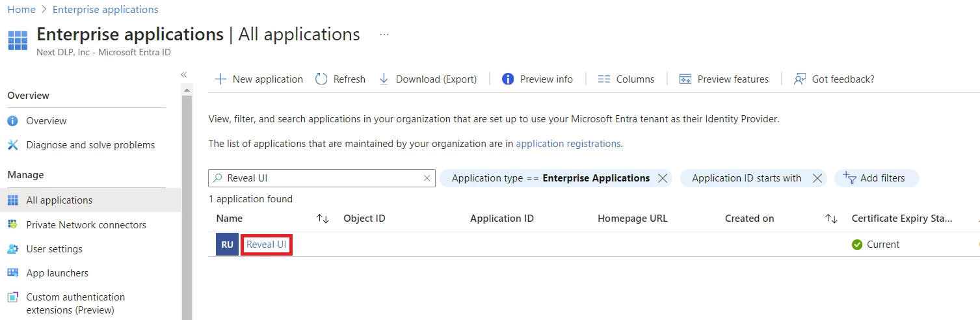The image size is (980, 320).
Task: Remove Application ID starts with filter
Action: [817, 178]
